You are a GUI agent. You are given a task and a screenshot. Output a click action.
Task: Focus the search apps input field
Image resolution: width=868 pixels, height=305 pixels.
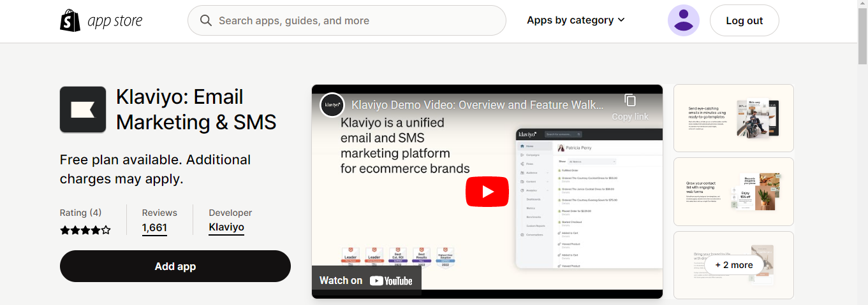point(347,20)
